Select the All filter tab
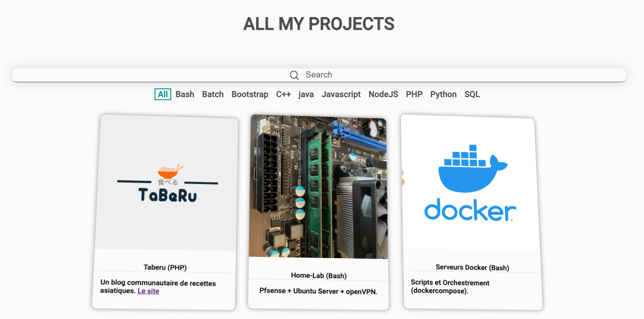Viewport: 644px width, 319px height. 163,94
